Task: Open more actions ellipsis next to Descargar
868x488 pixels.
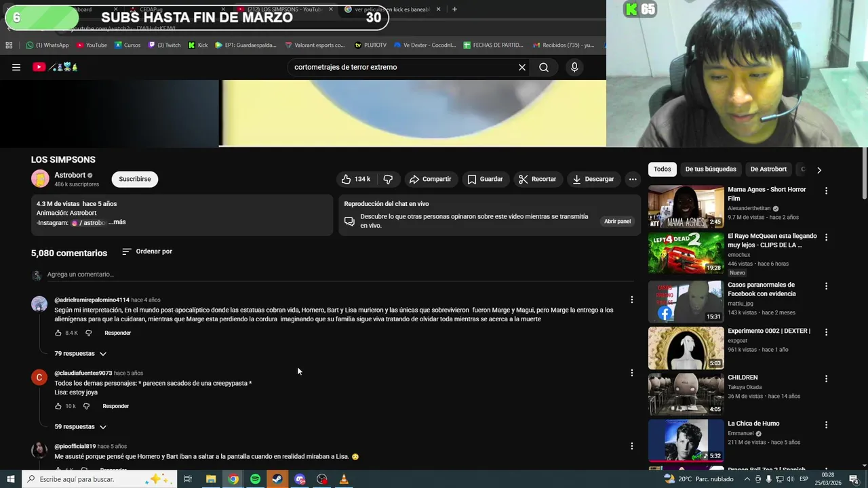Action: coord(633,179)
